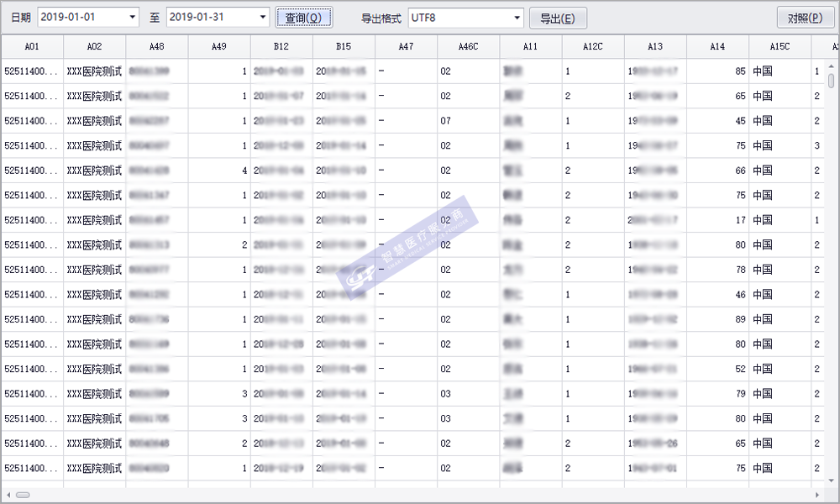Select the A02 column header

point(94,47)
